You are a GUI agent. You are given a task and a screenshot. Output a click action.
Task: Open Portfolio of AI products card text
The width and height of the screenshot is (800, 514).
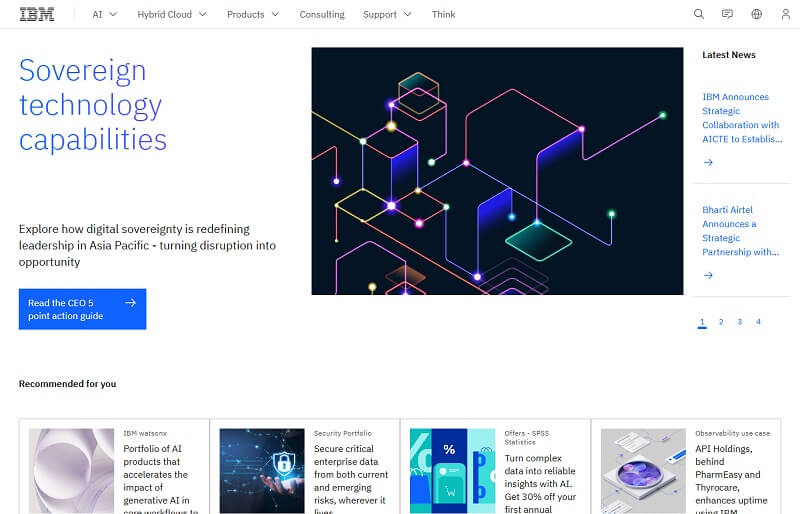(160, 480)
